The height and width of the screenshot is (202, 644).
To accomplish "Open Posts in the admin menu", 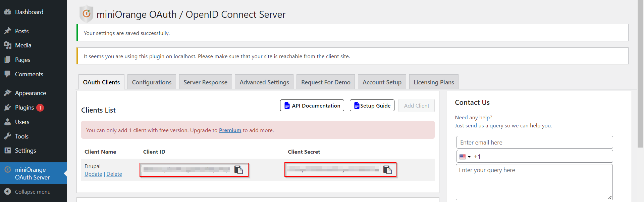I will pyautogui.click(x=22, y=31).
